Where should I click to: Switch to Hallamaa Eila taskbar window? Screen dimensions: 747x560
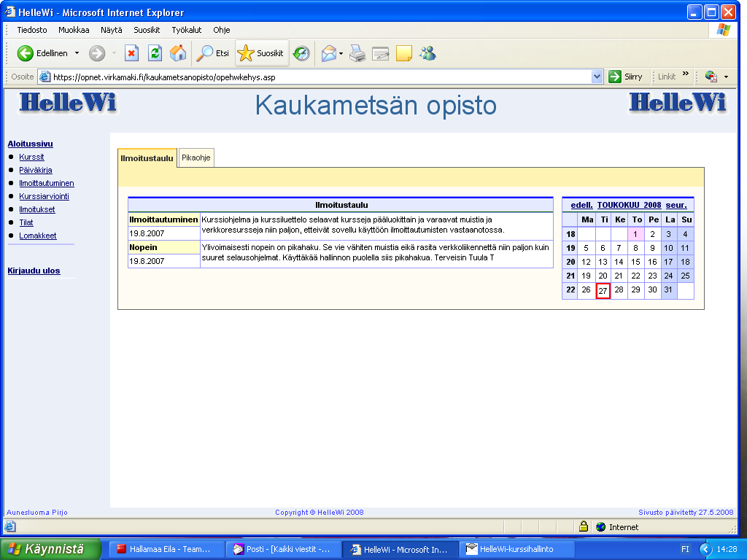tap(166, 550)
